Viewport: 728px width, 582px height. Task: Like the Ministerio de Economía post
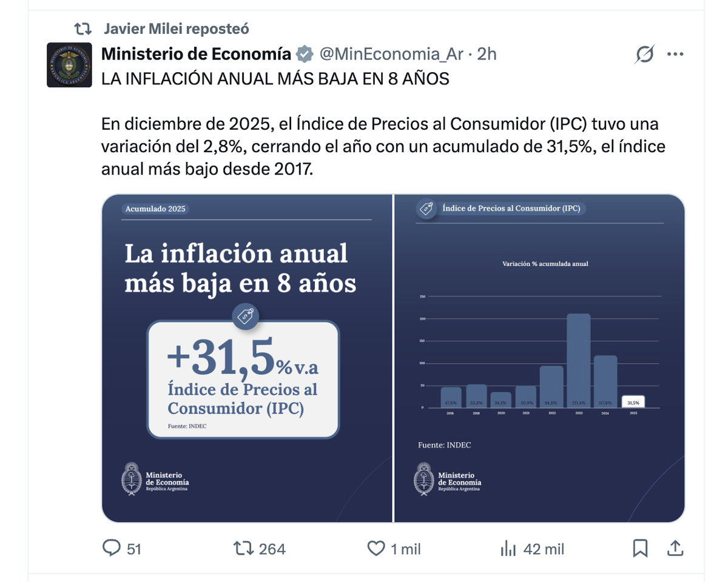(377, 549)
